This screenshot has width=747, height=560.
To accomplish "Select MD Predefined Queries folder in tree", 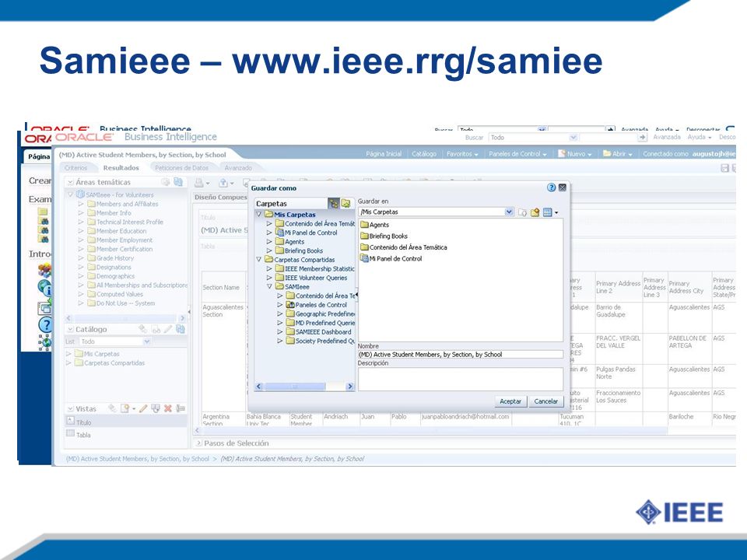I will pos(321,323).
